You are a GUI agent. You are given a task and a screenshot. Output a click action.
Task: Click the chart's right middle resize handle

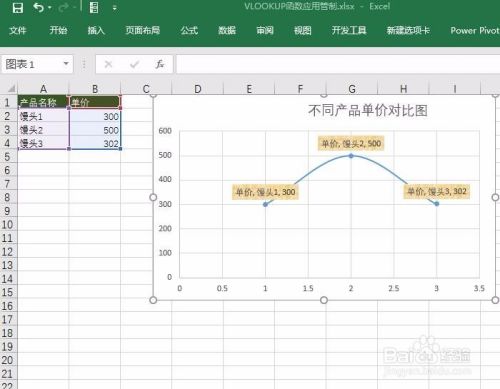(x=495, y=197)
